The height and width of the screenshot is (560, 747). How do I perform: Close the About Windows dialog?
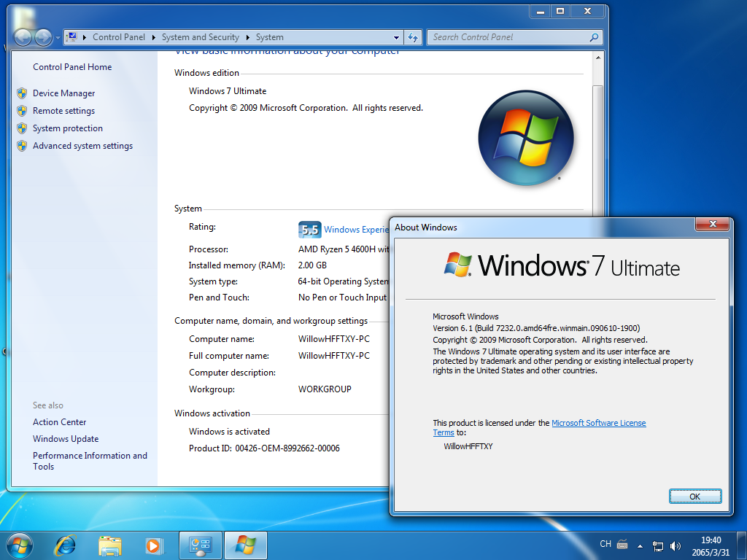(713, 224)
